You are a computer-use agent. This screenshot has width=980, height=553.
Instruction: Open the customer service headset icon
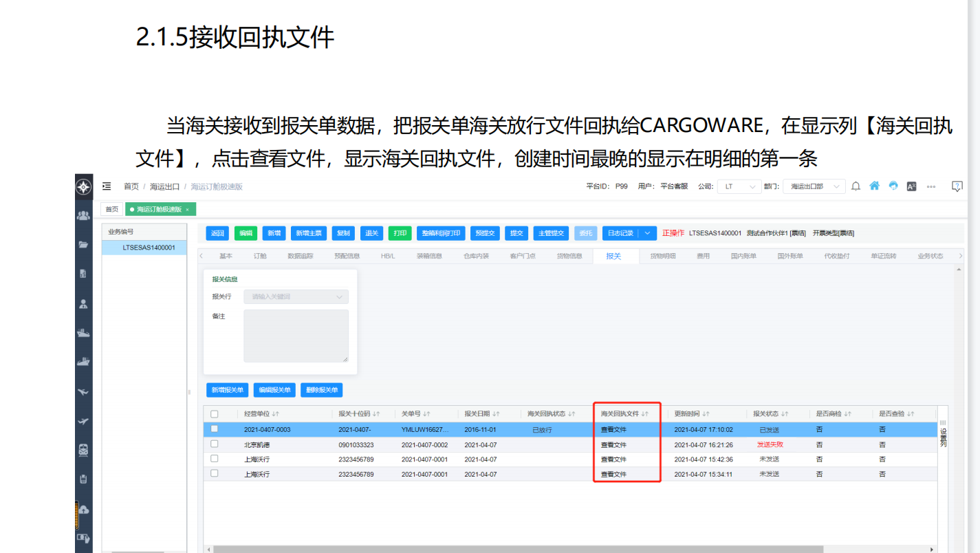click(893, 186)
